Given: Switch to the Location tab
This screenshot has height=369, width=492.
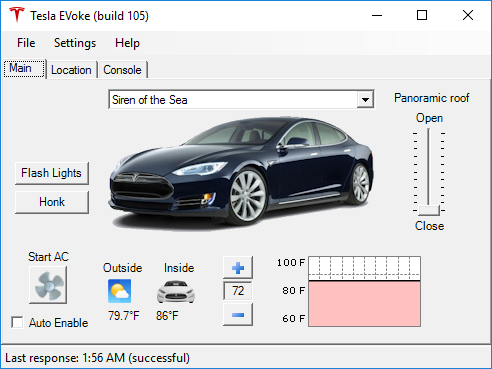Looking at the screenshot, I should [71, 70].
